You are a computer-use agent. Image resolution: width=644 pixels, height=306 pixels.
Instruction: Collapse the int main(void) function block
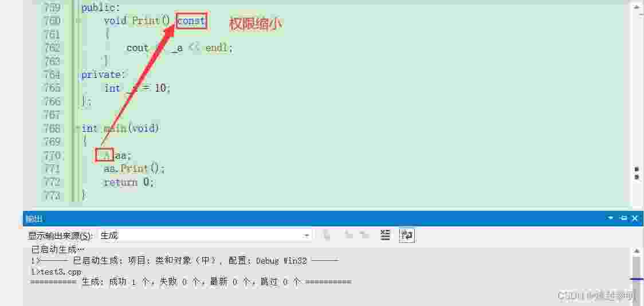point(77,128)
